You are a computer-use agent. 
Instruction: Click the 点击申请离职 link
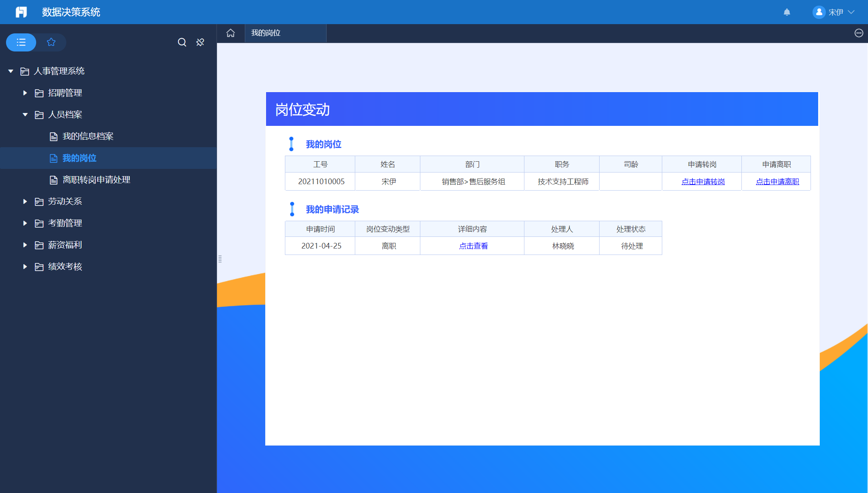[x=777, y=182]
